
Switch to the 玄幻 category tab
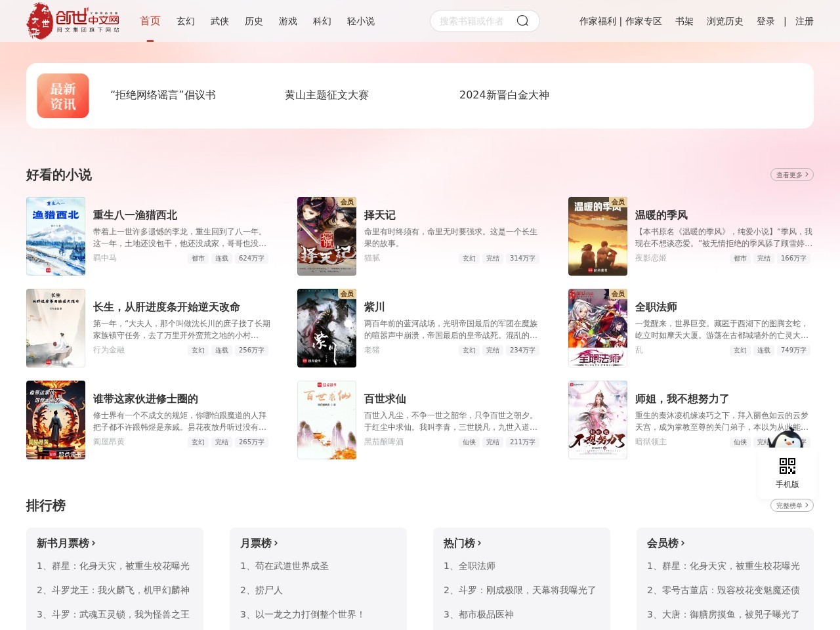(186, 21)
